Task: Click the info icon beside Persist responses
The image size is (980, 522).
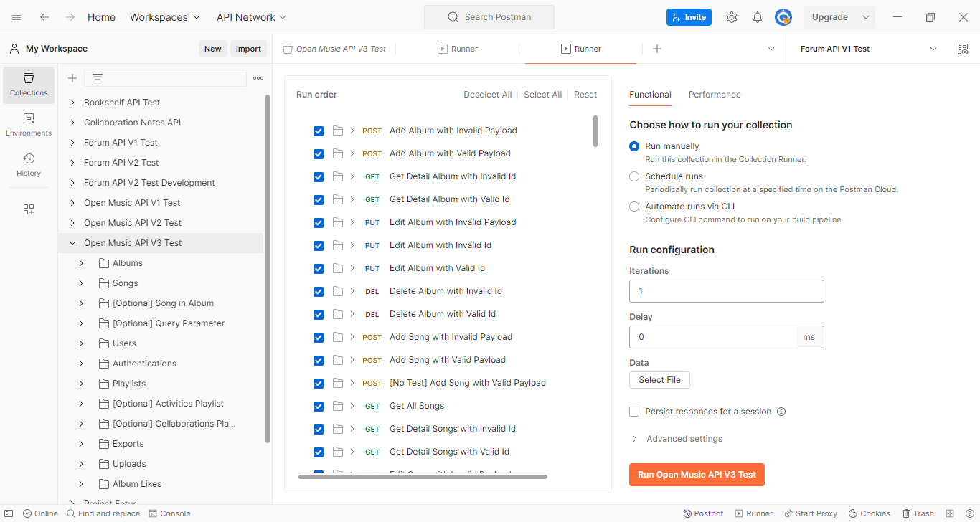Action: tap(781, 412)
